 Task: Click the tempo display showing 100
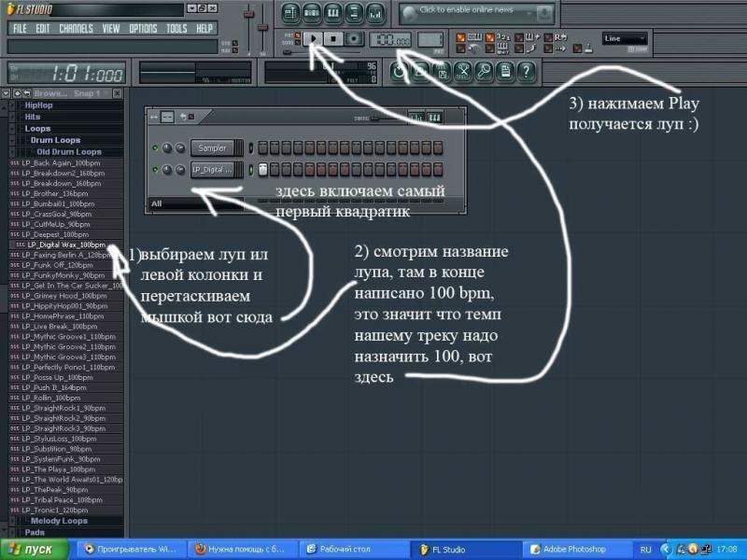click(390, 40)
